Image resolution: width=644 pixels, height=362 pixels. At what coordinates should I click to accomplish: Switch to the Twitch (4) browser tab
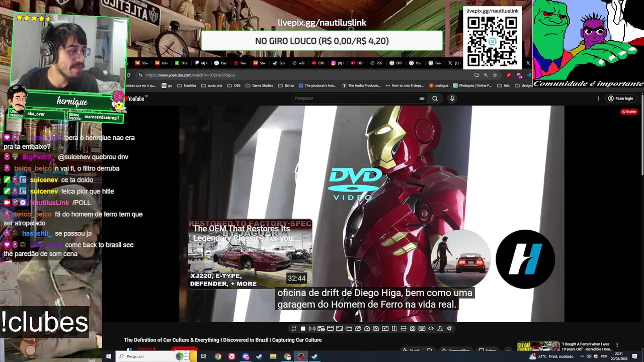click(201, 63)
